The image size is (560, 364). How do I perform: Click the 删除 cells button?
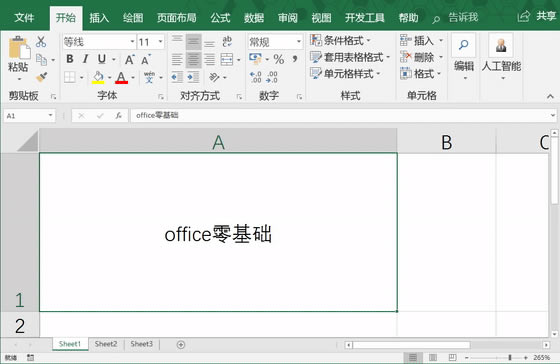point(421,57)
